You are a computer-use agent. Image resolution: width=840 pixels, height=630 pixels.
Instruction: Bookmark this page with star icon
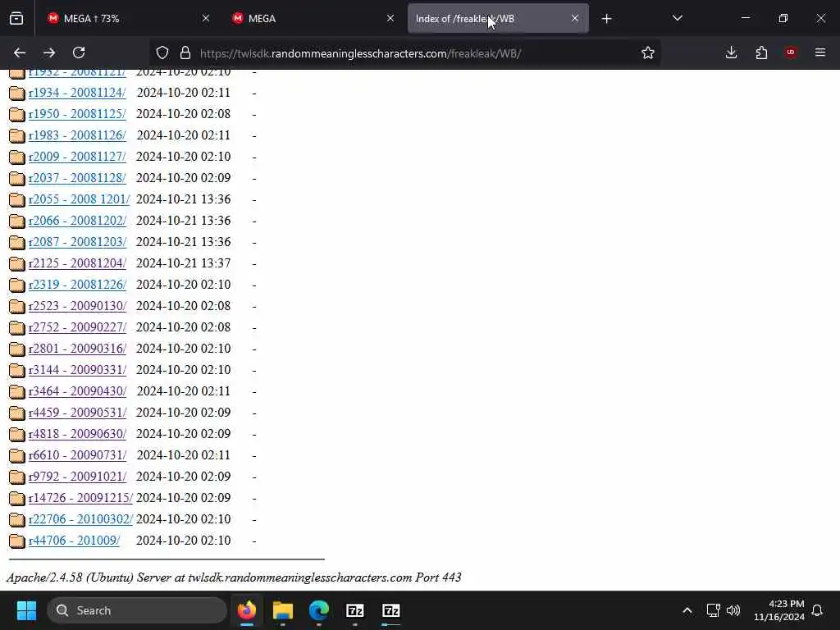pyautogui.click(x=648, y=53)
